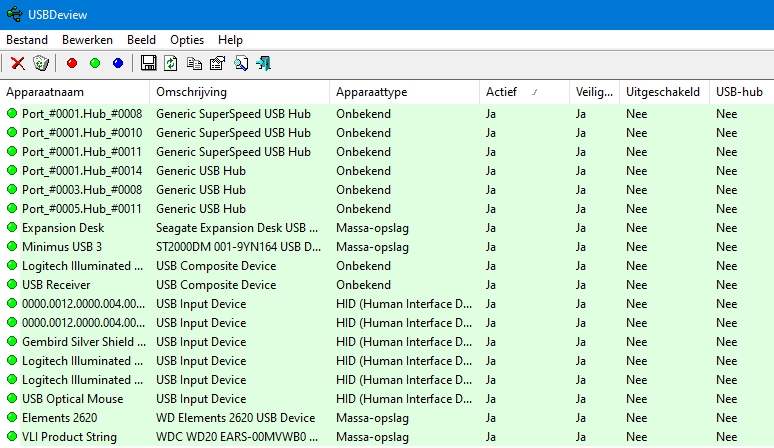Click the recycle bin toolbar icon
Image resolution: width=774 pixels, height=448 pixels.
coord(40,64)
